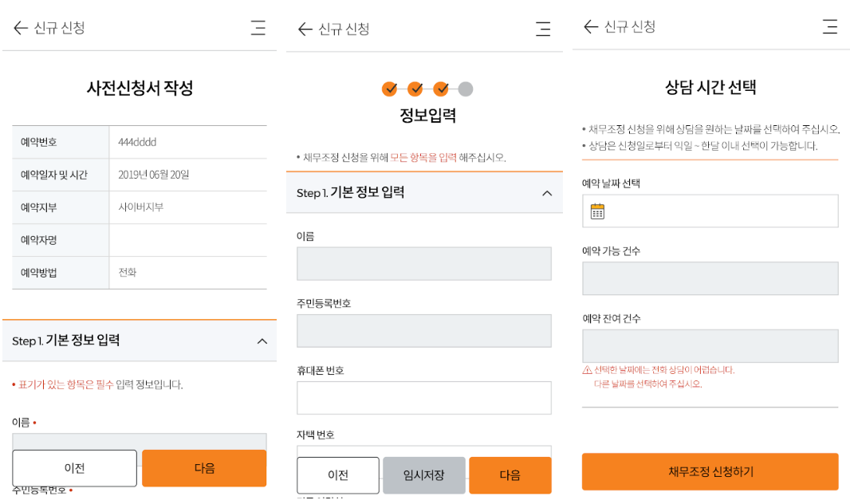Click 채무조정 신청하기 to submit the application
The width and height of the screenshot is (850, 504).
pyautogui.click(x=709, y=471)
